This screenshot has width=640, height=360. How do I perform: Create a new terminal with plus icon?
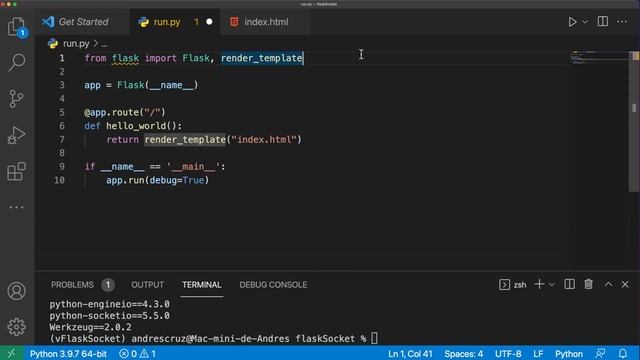pos(539,284)
